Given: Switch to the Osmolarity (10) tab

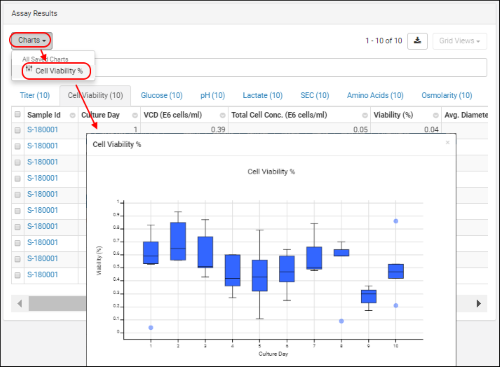Looking at the screenshot, I should pyautogui.click(x=447, y=95).
